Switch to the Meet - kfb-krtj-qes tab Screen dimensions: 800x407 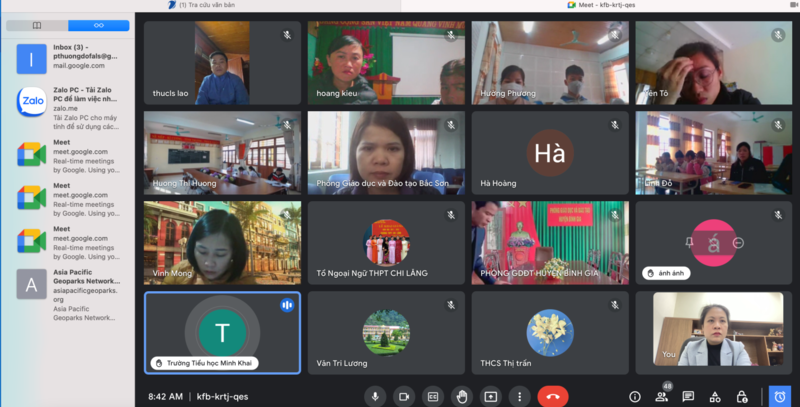tap(601, 5)
